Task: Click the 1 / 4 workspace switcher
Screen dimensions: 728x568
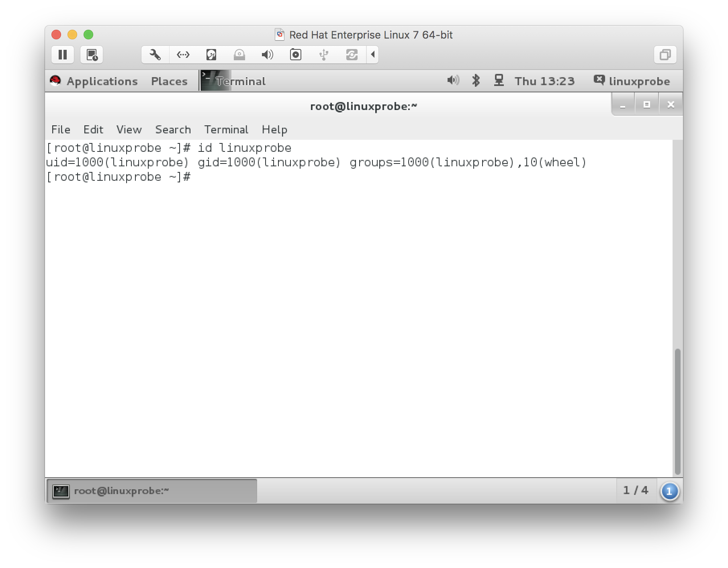Action: coord(636,490)
